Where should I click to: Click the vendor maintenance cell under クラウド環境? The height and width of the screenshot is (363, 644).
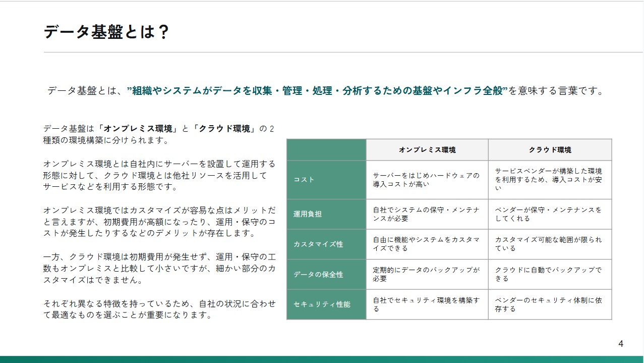550,214
